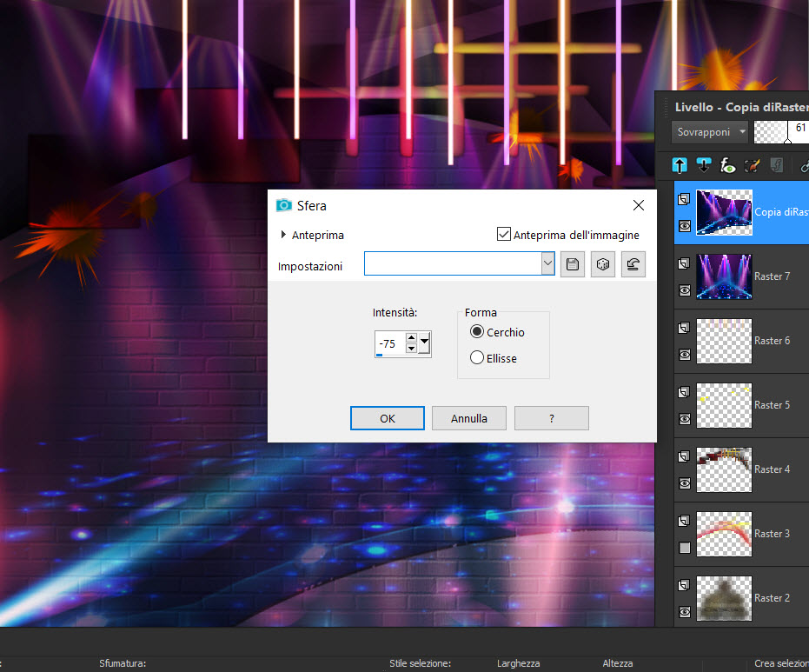The height and width of the screenshot is (672, 809).
Task: Click the layer type icon on Copia diRaster row
Action: [x=684, y=199]
